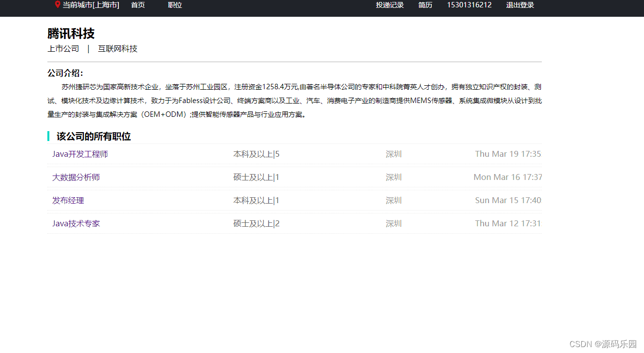Open the 大数据分析师 job posting
The image size is (644, 353).
pyautogui.click(x=76, y=177)
